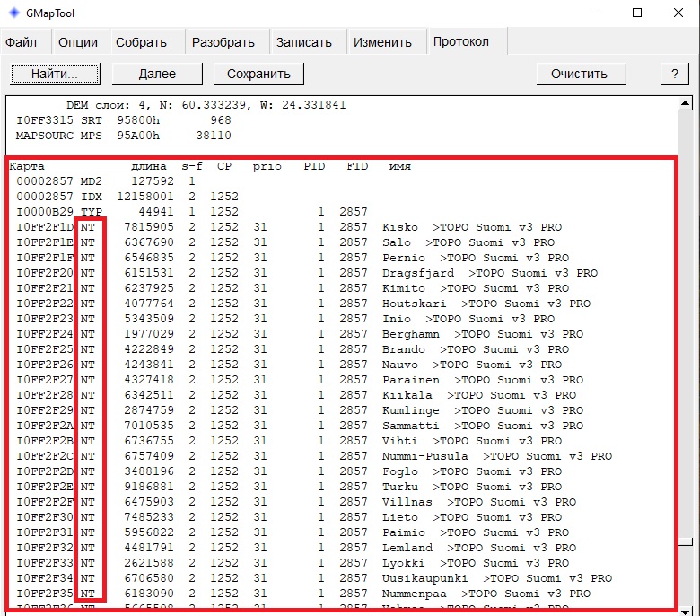Screen dimensions: 700x616
Task: Open help with the ? button
Action: 673,74
